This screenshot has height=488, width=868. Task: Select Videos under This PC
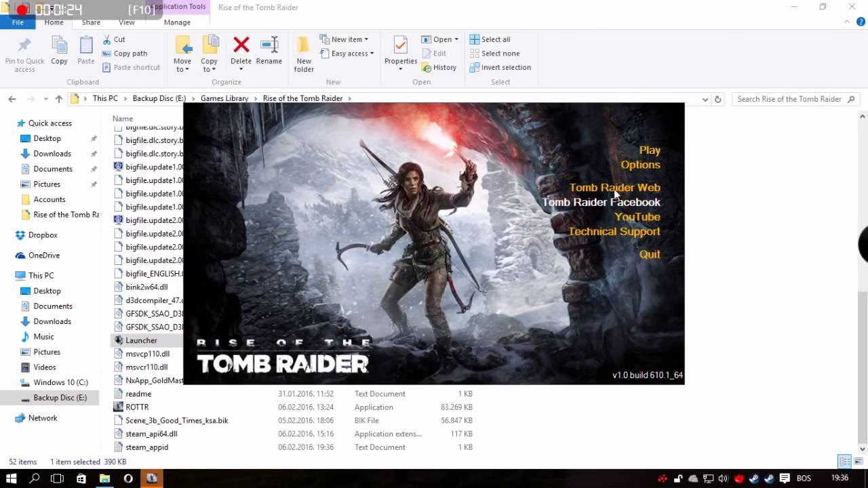point(45,367)
